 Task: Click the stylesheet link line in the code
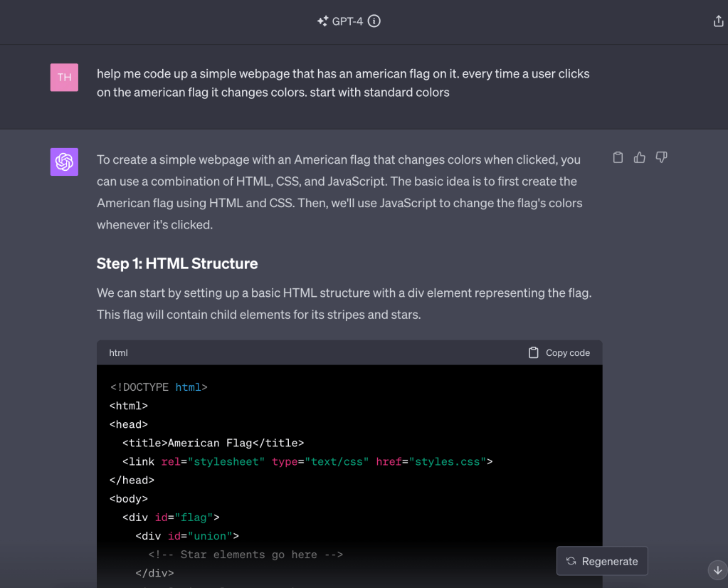coord(307,461)
